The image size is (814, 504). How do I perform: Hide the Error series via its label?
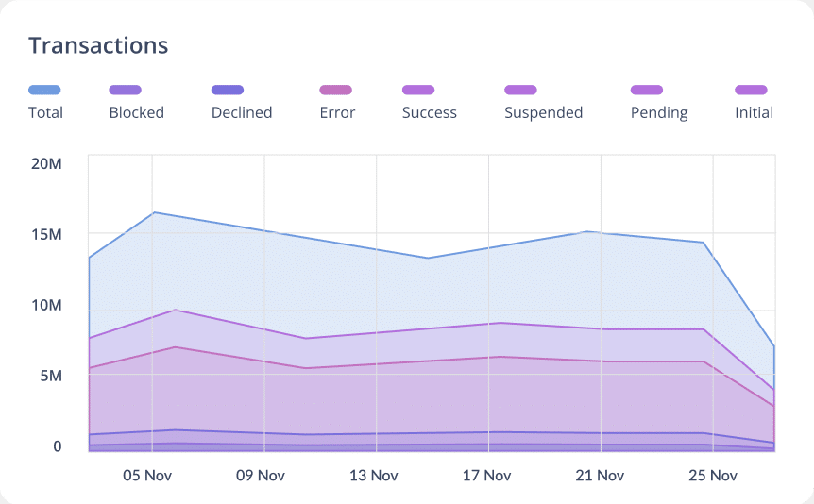(337, 113)
